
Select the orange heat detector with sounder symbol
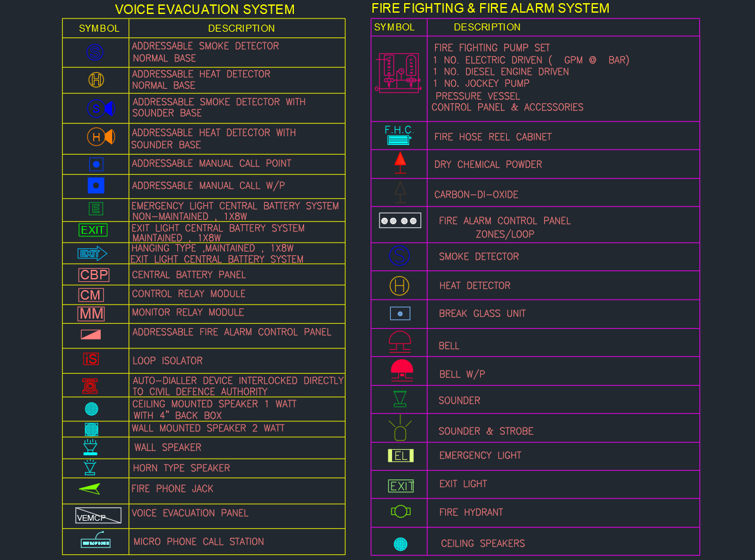pyautogui.click(x=101, y=137)
